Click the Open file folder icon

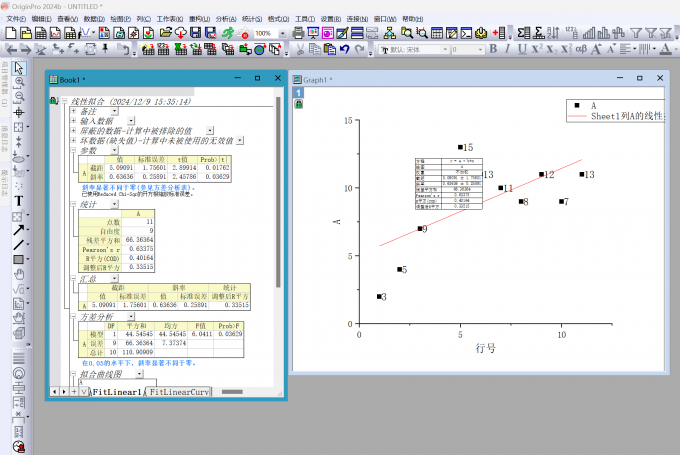point(165,33)
